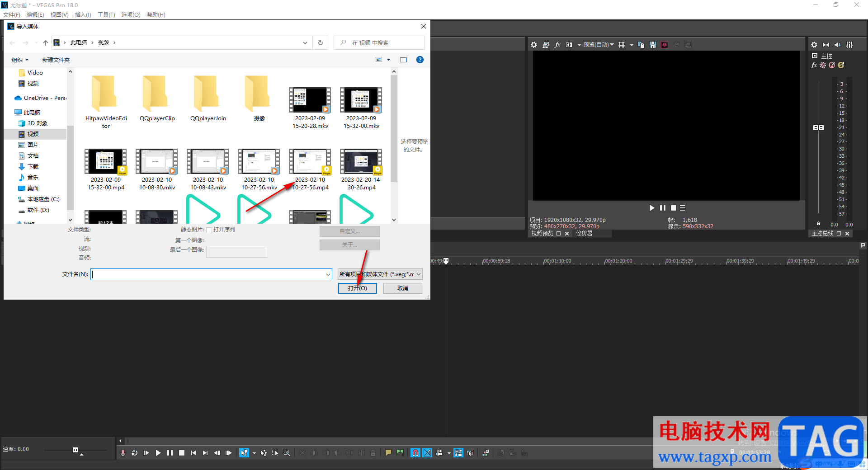The height and width of the screenshot is (470, 868).
Task: Open edit tool dropdown arrow
Action: 254,453
